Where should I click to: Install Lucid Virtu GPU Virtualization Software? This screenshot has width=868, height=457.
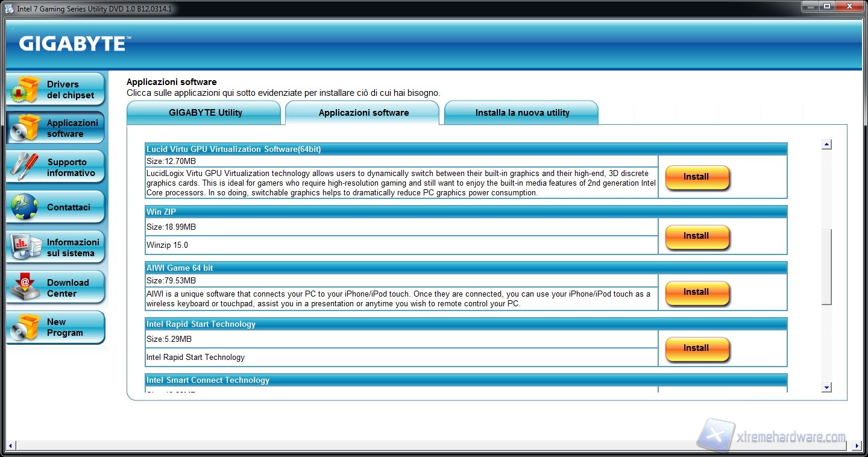pos(697,177)
